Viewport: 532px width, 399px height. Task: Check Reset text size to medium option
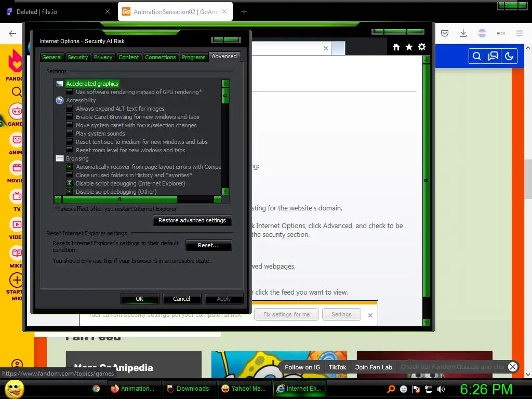tap(69, 142)
